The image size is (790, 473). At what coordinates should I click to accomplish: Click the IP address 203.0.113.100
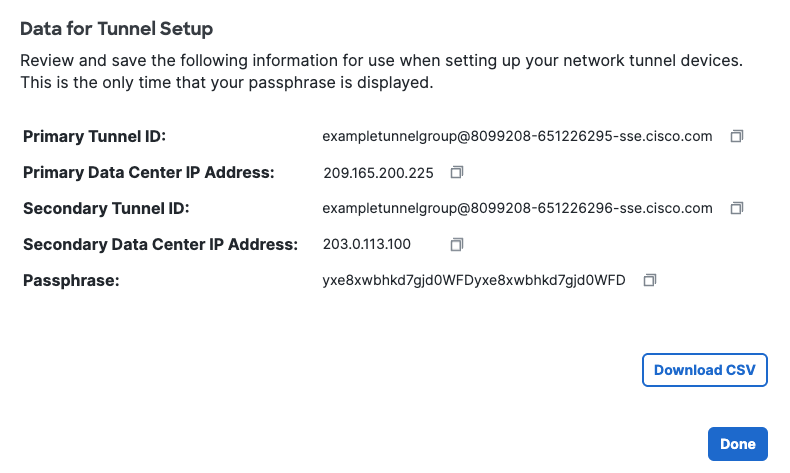click(x=367, y=244)
